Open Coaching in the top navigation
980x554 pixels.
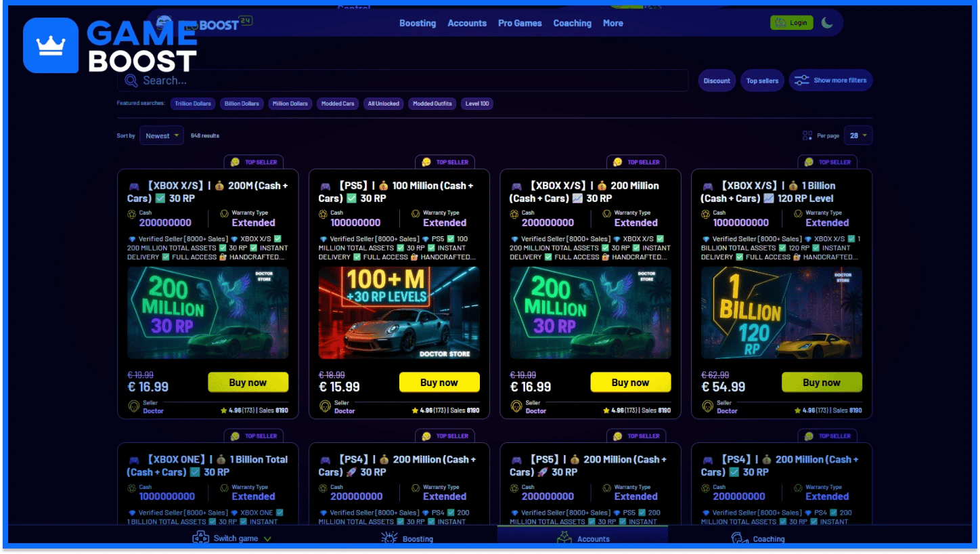(573, 23)
